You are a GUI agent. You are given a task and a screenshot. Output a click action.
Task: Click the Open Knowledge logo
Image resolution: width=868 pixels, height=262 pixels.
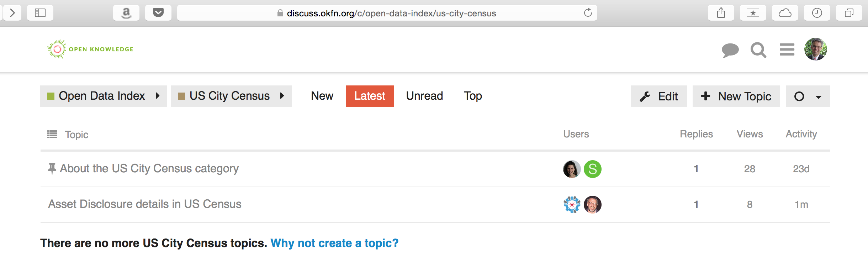click(x=90, y=49)
